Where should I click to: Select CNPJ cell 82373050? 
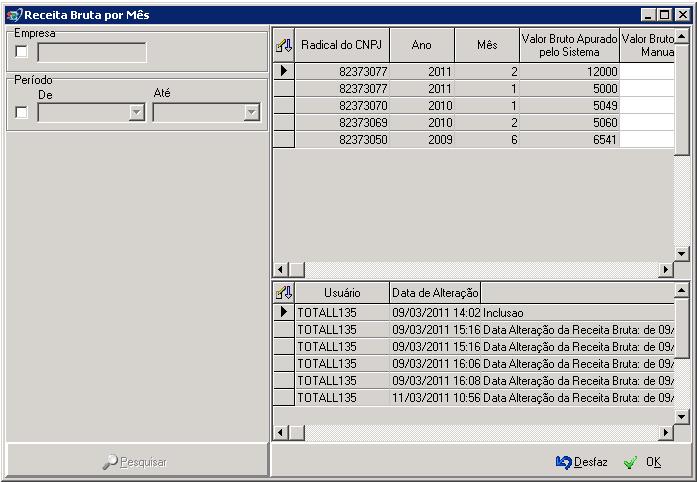click(x=342, y=140)
